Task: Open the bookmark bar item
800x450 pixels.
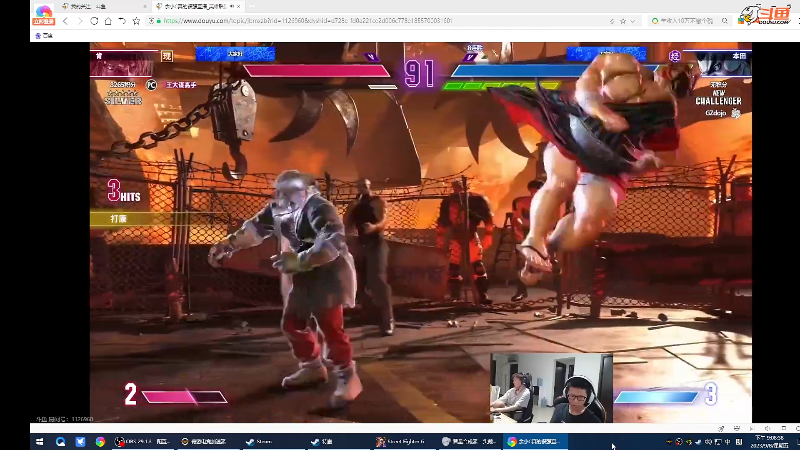Action: 44,36
